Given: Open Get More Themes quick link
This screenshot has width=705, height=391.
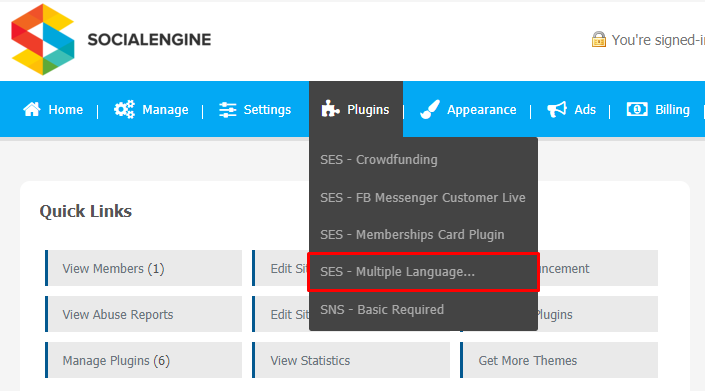Looking at the screenshot, I should (x=559, y=360).
